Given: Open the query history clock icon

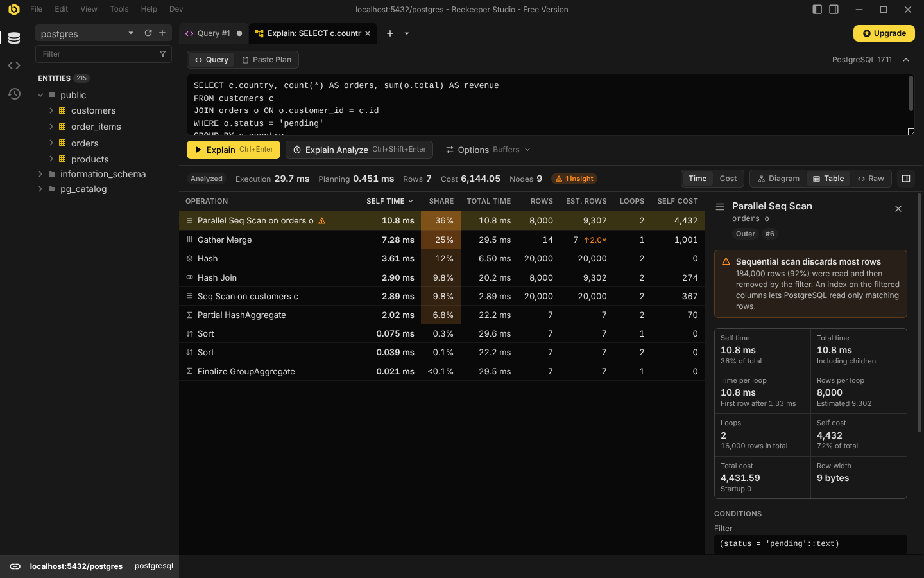Looking at the screenshot, I should tap(14, 94).
